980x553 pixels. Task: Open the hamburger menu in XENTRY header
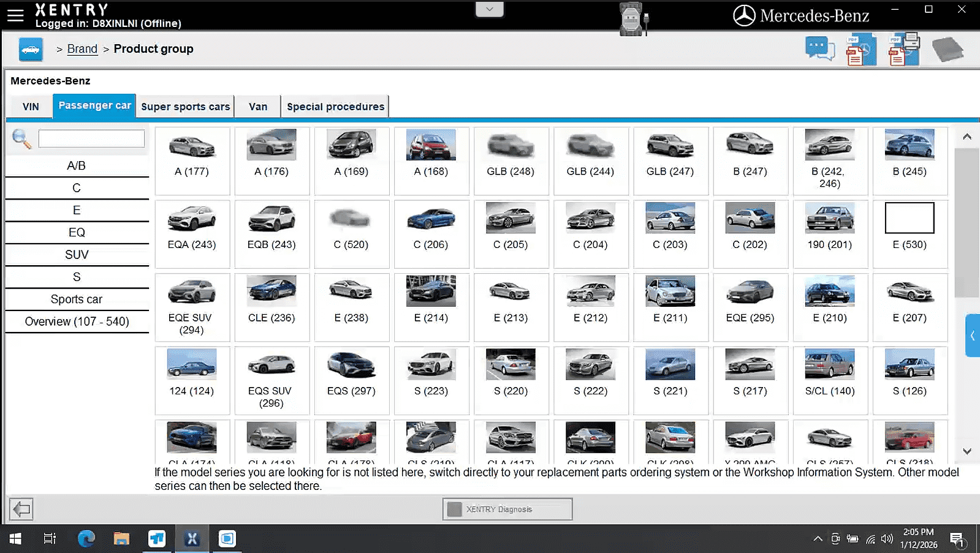15,15
